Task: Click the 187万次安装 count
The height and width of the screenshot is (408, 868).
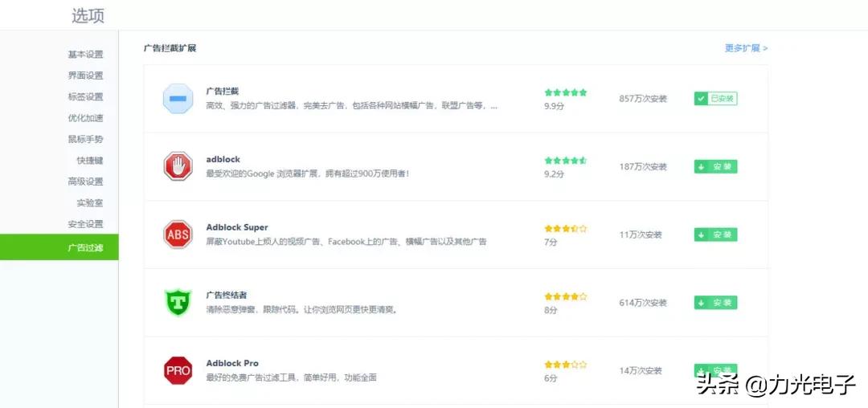Action: click(x=643, y=167)
